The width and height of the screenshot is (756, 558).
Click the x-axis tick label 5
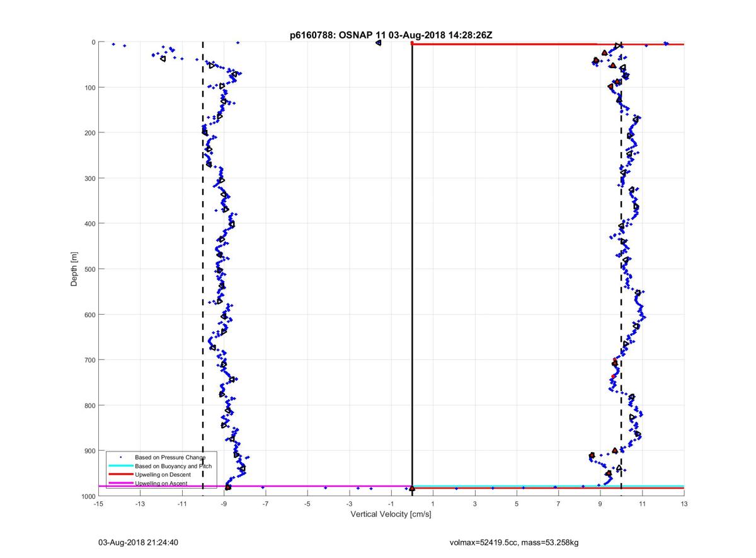517,504
